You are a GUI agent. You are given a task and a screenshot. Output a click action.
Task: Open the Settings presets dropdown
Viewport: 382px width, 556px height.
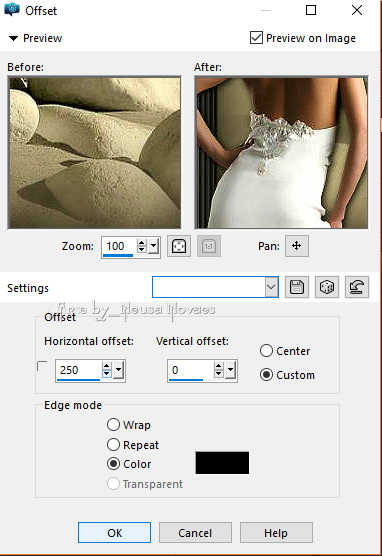tap(271, 287)
